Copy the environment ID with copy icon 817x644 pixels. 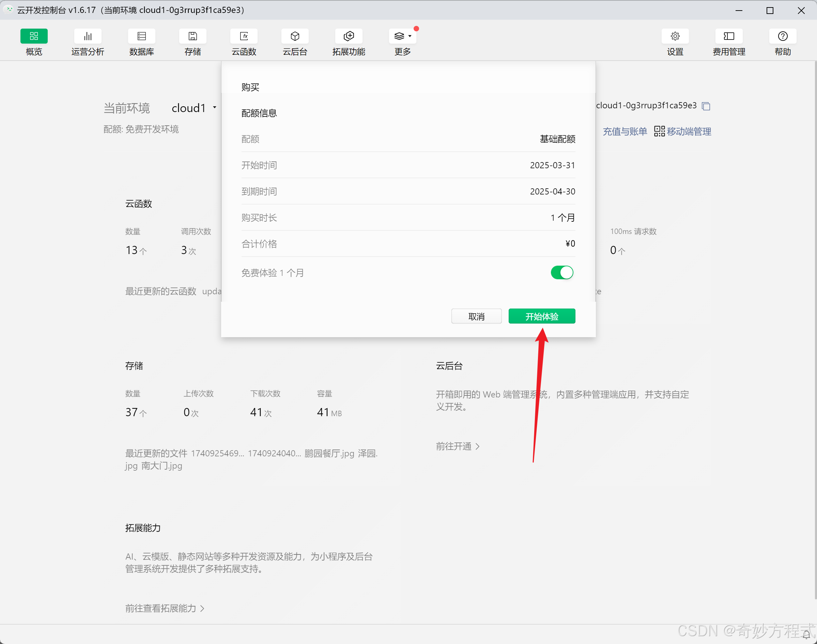tap(706, 106)
